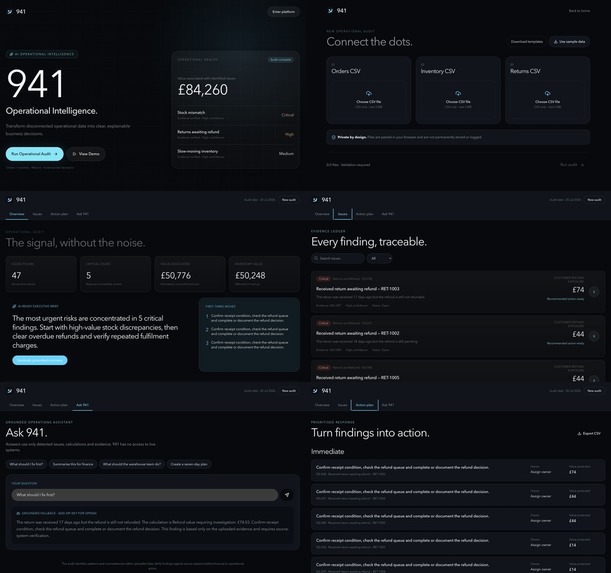The width and height of the screenshot is (611, 573).
Task: Click the 941 logo on the Ask 941 screen
Action: [x=16, y=391]
